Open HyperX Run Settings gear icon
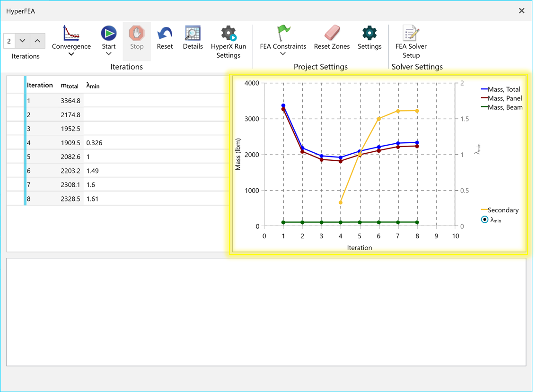The height and width of the screenshot is (392, 536). 228,33
